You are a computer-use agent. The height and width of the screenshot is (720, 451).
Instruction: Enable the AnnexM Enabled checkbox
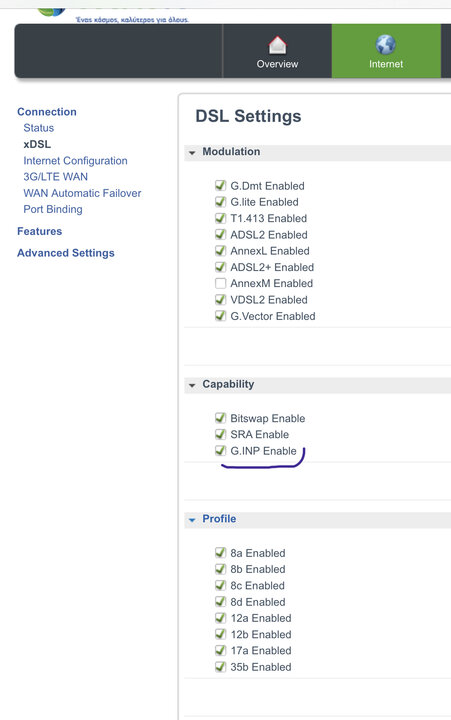[220, 283]
